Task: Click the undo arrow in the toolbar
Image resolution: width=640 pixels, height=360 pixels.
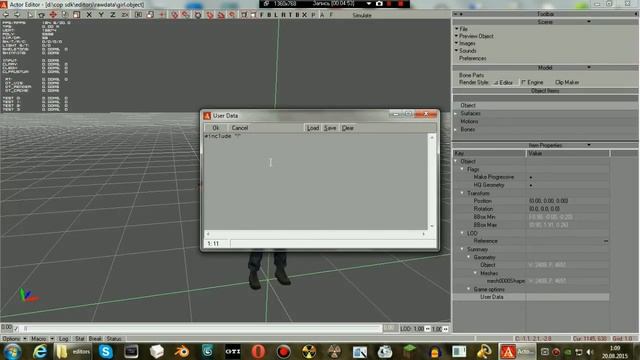Action: (6, 15)
